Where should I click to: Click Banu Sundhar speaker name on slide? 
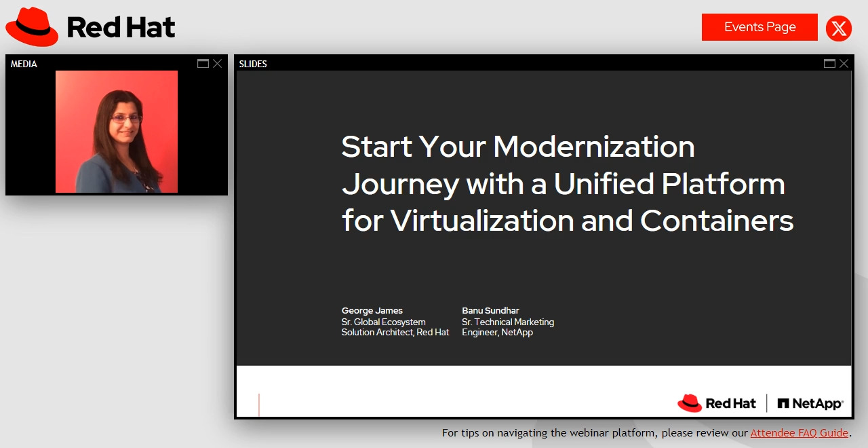point(490,311)
